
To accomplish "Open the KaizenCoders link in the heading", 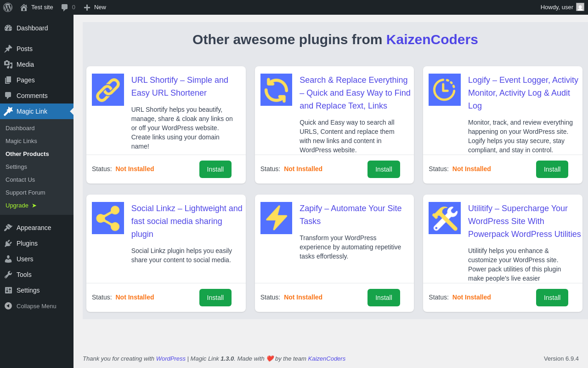I will pyautogui.click(x=432, y=40).
